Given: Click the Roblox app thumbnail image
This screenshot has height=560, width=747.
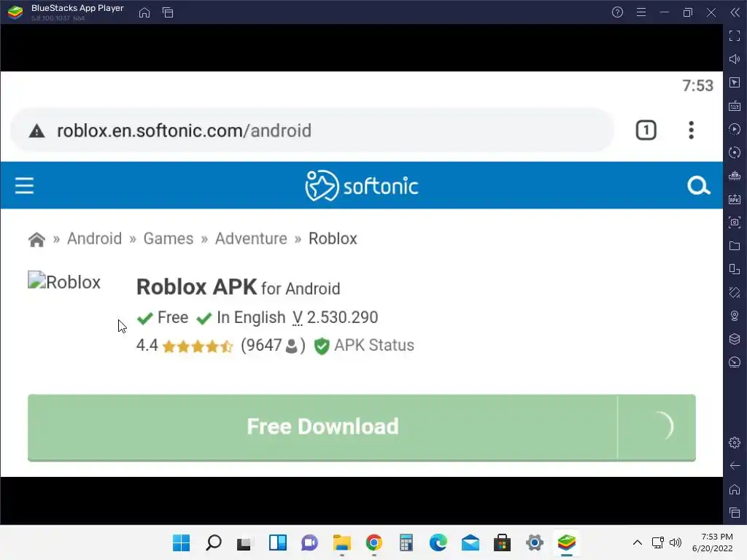Looking at the screenshot, I should pyautogui.click(x=64, y=281).
